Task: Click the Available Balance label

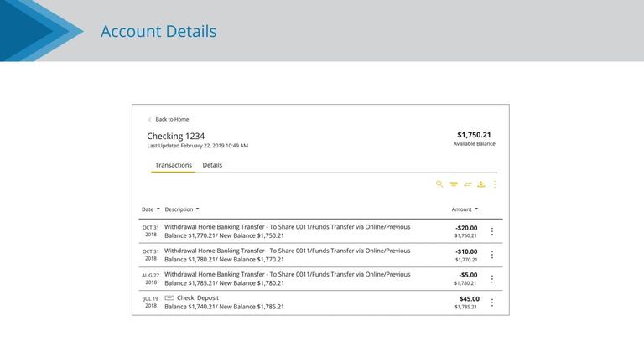Action: 474,144
